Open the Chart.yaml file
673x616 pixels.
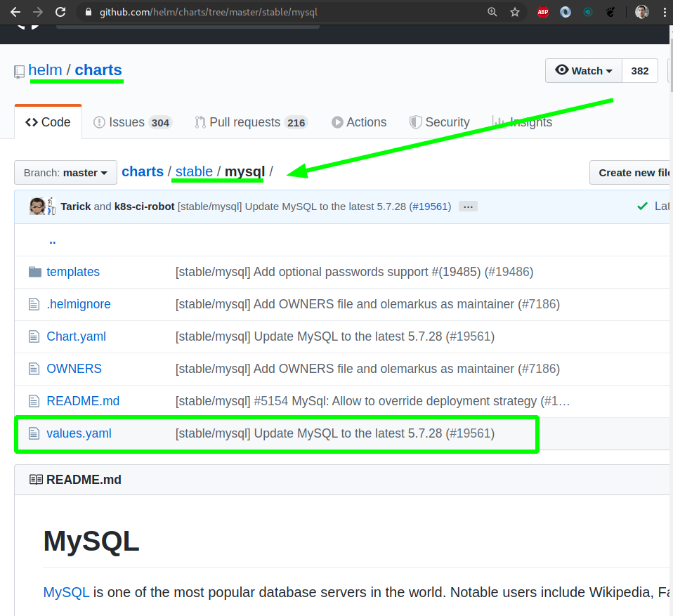tap(77, 336)
